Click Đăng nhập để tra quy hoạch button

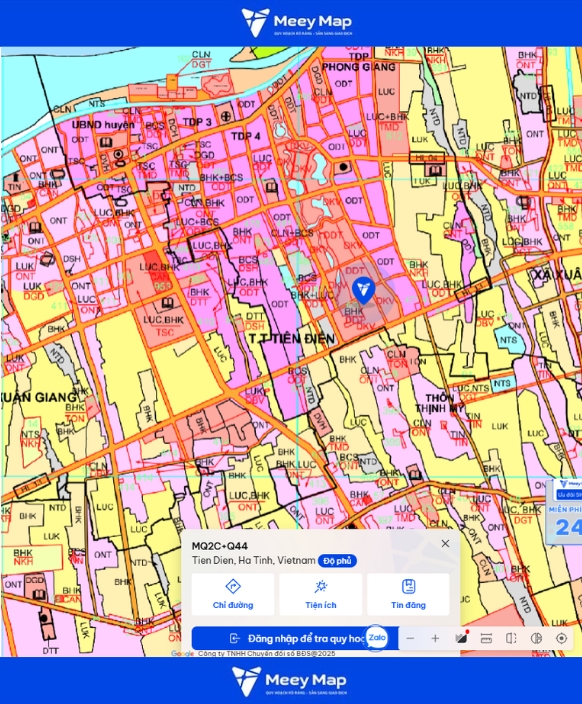[x=295, y=638]
